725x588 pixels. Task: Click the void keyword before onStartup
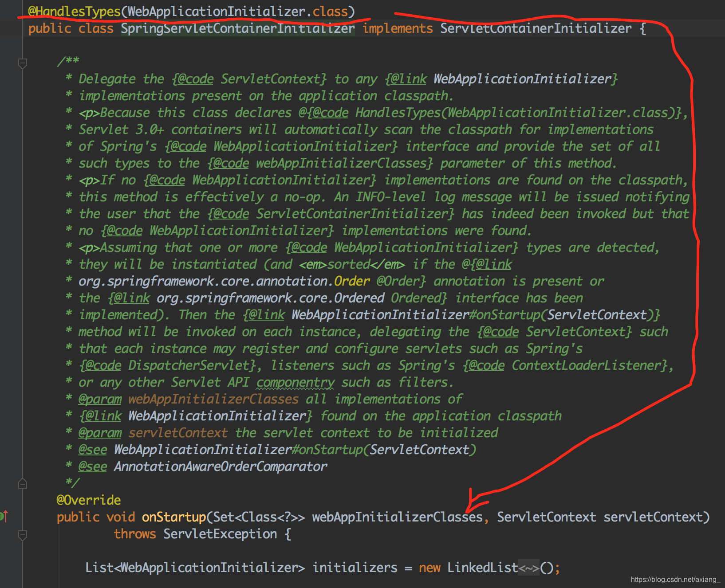(x=121, y=517)
